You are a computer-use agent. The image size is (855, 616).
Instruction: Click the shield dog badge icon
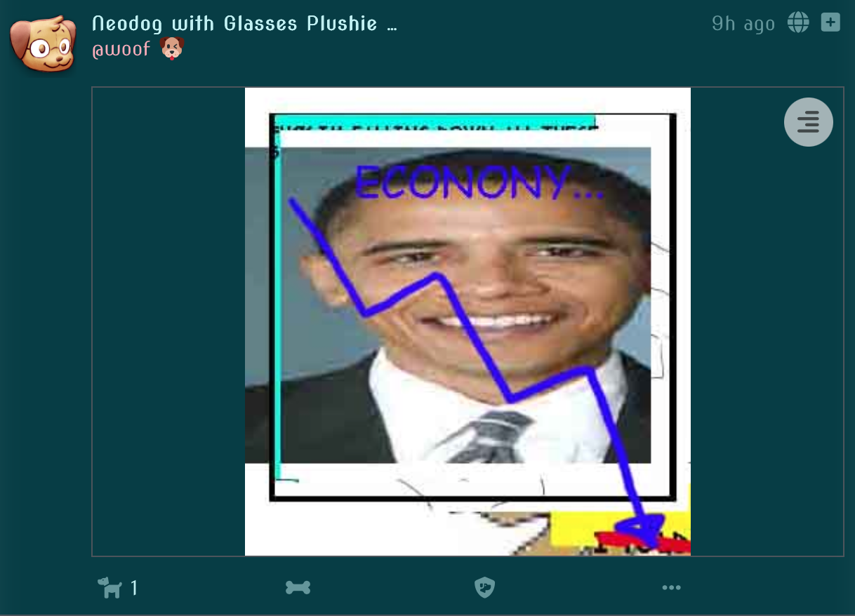pos(484,587)
